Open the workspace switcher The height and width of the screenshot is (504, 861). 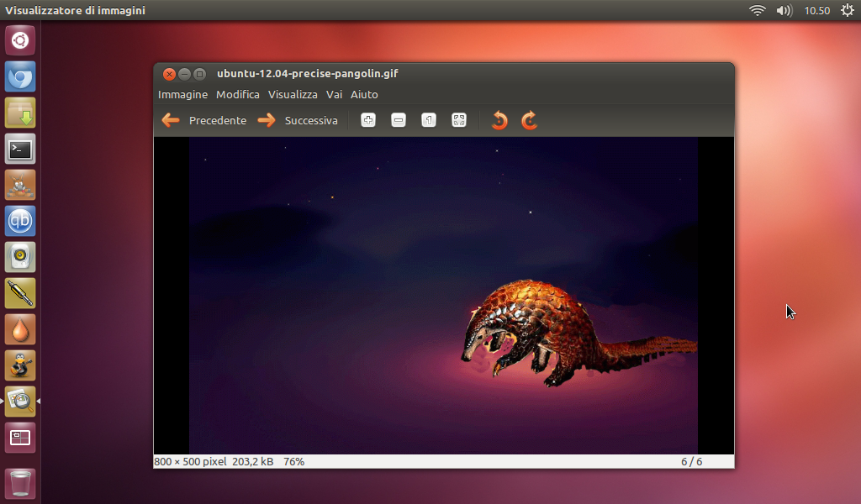point(20,438)
